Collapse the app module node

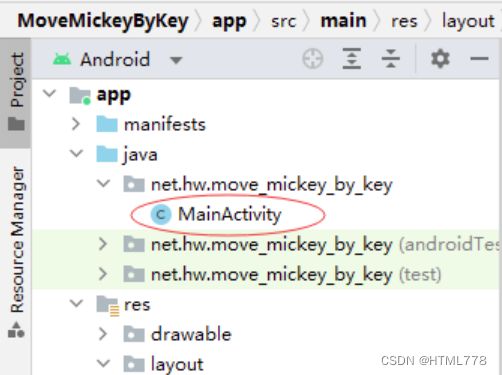50,93
